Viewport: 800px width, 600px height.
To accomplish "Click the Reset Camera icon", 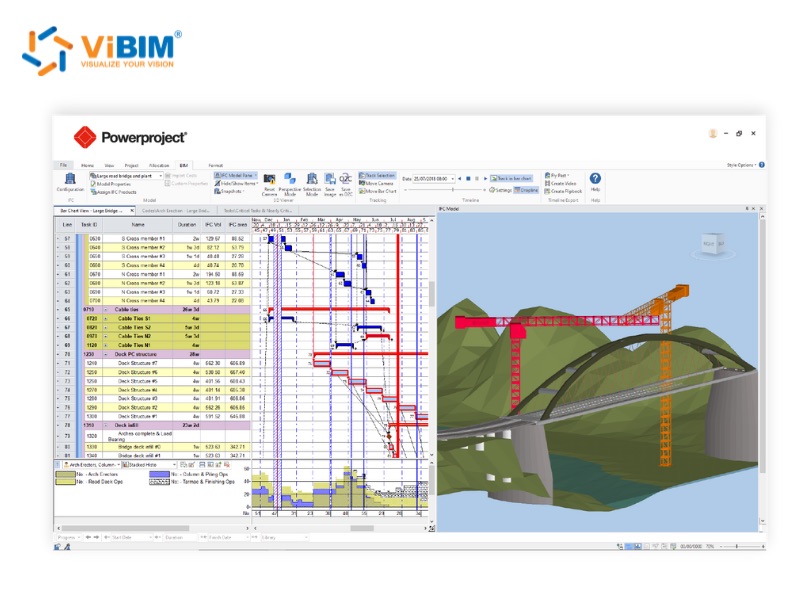I will point(269,185).
